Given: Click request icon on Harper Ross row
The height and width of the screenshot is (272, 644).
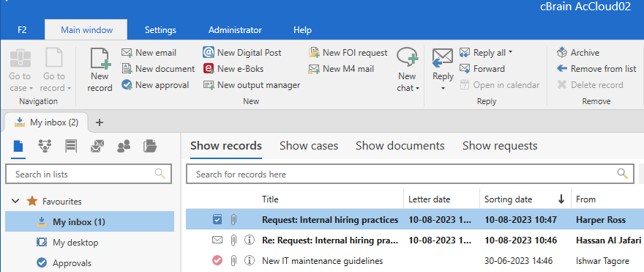Looking at the screenshot, I should [217, 220].
